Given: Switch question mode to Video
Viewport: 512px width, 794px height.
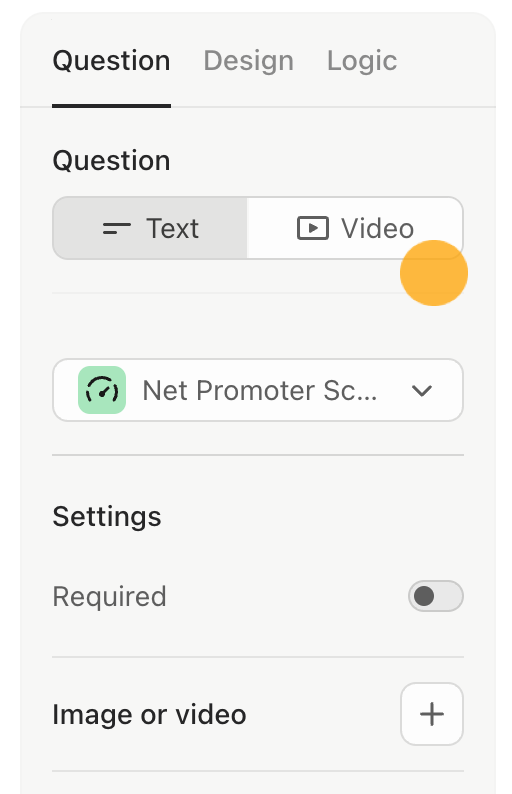Looking at the screenshot, I should pyautogui.click(x=355, y=228).
